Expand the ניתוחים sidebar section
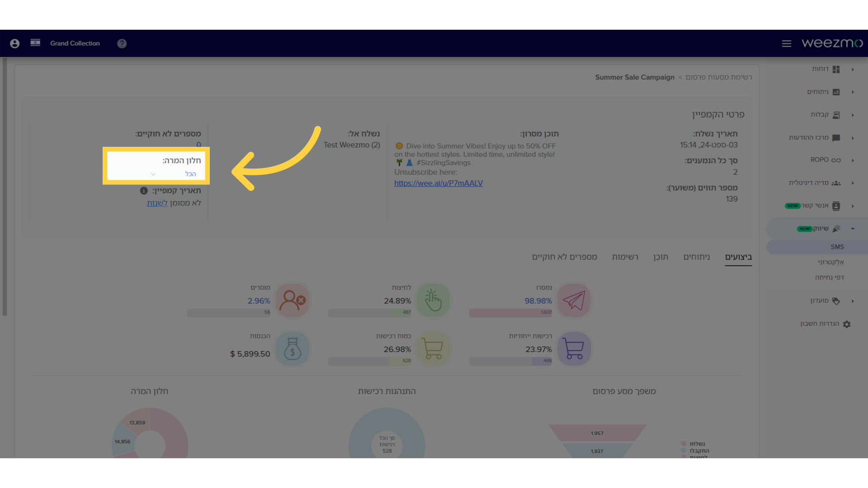This screenshot has width=868, height=488. (x=853, y=92)
